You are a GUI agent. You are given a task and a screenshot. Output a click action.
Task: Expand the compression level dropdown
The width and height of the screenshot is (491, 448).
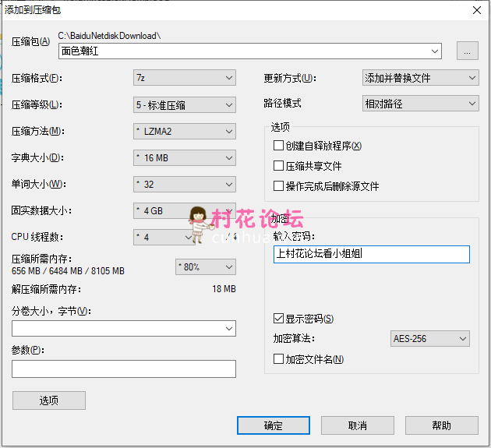pos(184,104)
